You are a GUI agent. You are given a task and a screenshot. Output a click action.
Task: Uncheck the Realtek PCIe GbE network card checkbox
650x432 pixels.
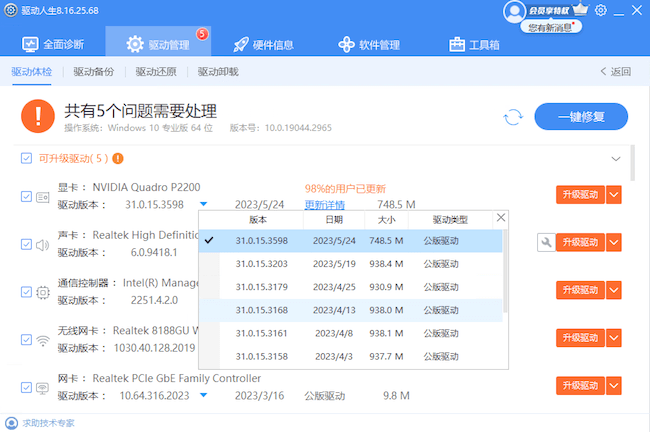(x=26, y=388)
